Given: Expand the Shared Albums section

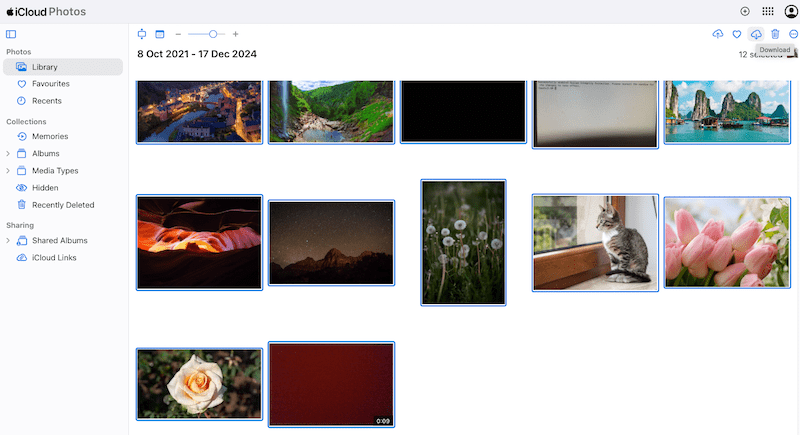Looking at the screenshot, I should (x=8, y=241).
